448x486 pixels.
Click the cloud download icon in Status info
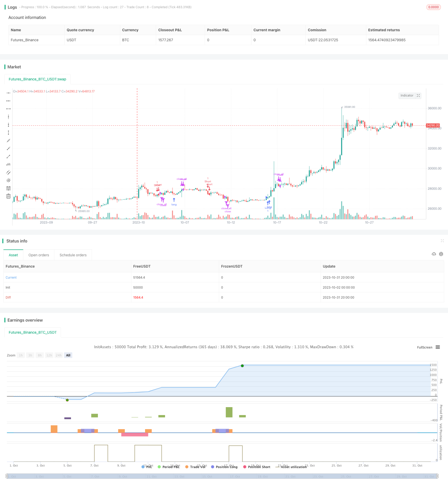click(x=434, y=254)
